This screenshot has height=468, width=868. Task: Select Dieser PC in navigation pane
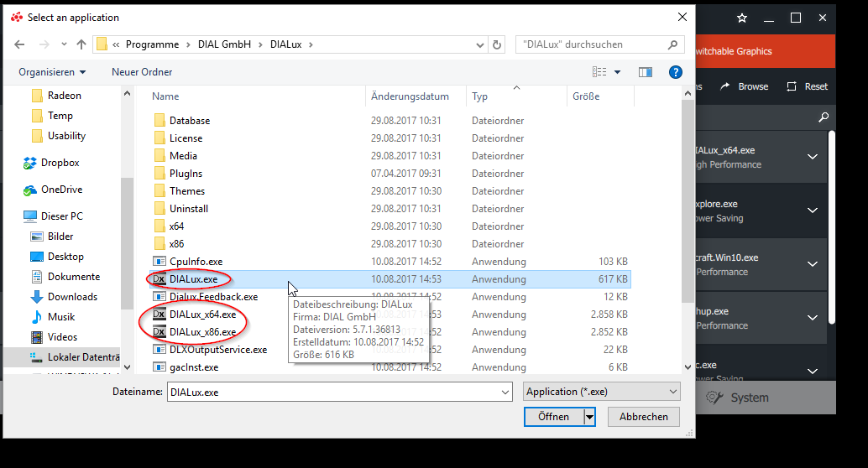pos(53,216)
